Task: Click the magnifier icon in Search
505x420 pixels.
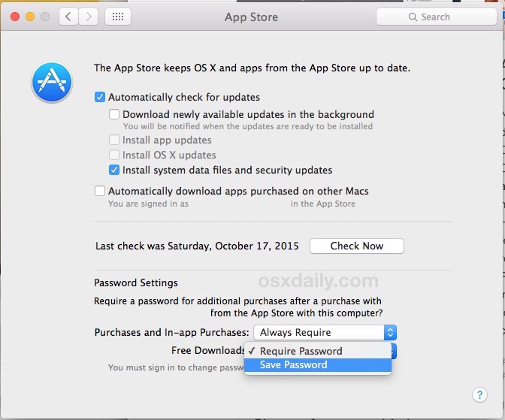Action: click(x=413, y=17)
